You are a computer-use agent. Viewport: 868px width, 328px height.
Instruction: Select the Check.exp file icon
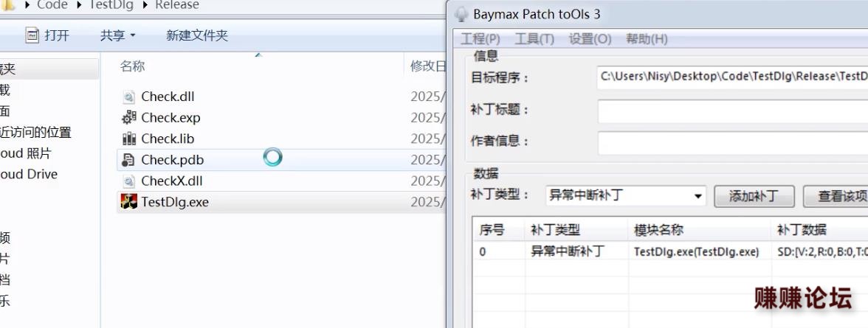pyautogui.click(x=128, y=117)
